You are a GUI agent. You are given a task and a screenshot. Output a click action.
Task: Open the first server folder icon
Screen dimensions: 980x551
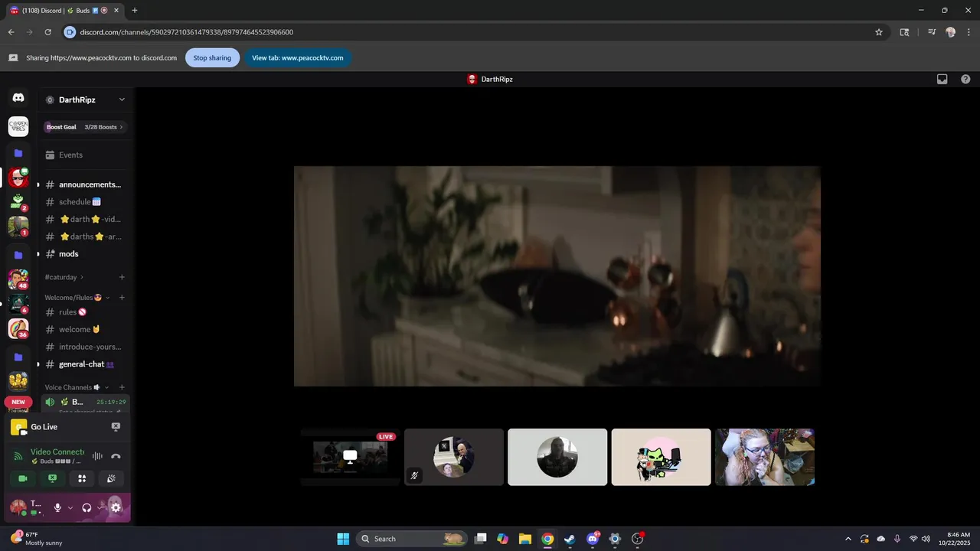coord(18,153)
